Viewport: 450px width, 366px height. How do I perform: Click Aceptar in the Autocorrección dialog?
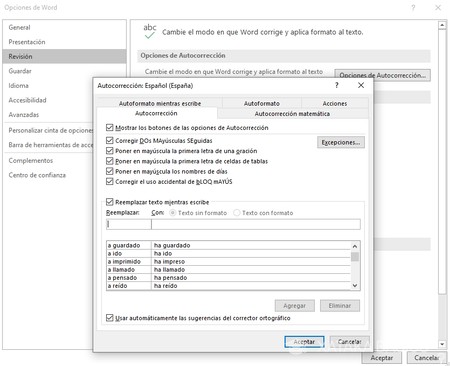pyautogui.click(x=304, y=342)
